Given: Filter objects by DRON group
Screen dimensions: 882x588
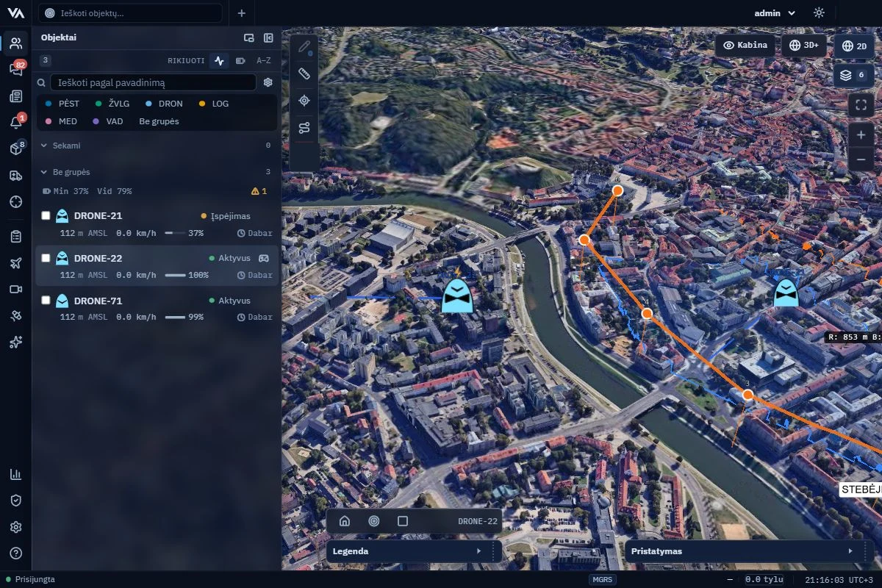Looking at the screenshot, I should (x=165, y=104).
